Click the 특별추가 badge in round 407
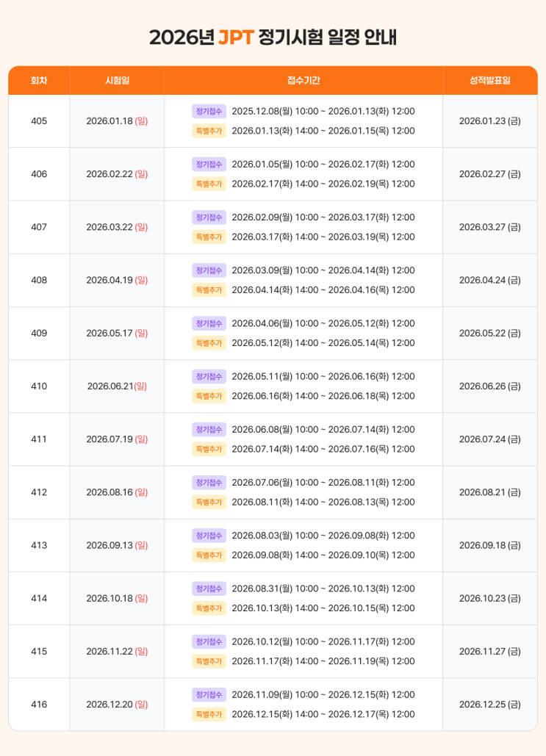 209,237
